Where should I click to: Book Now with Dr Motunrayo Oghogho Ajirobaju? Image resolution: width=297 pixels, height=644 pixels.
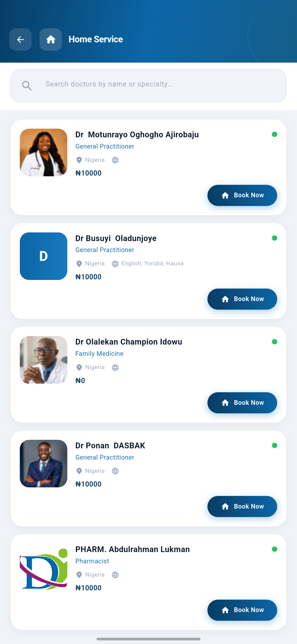(242, 195)
